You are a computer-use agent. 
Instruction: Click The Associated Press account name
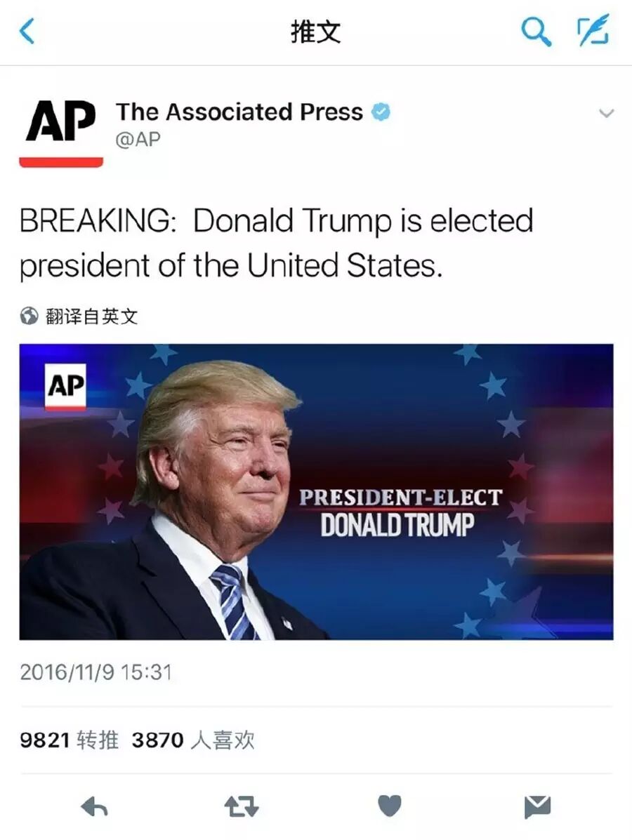(x=239, y=112)
